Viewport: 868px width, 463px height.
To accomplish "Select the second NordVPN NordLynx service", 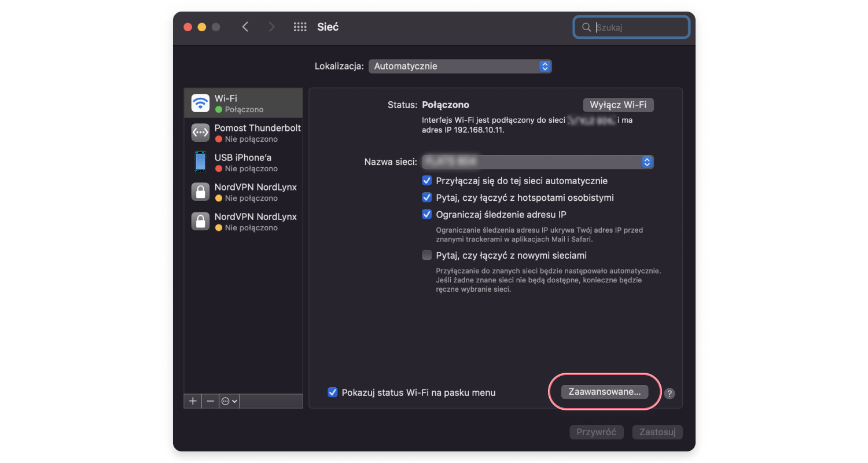I will point(243,222).
